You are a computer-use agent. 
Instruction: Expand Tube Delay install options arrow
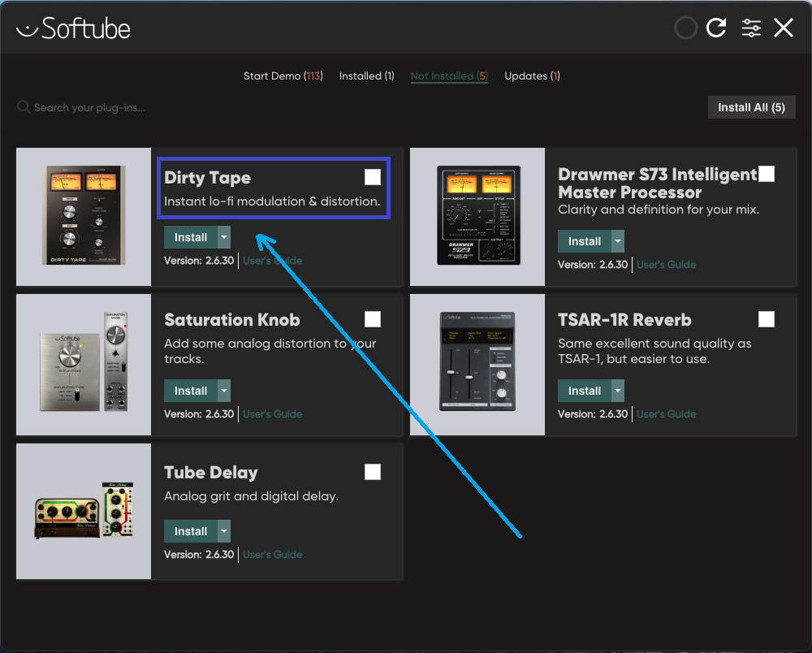[x=224, y=531]
